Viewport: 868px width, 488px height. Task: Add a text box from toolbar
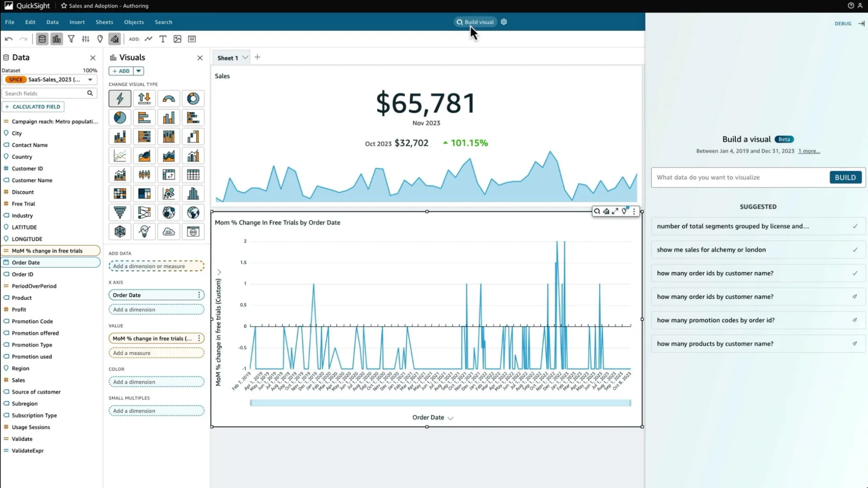coord(163,39)
